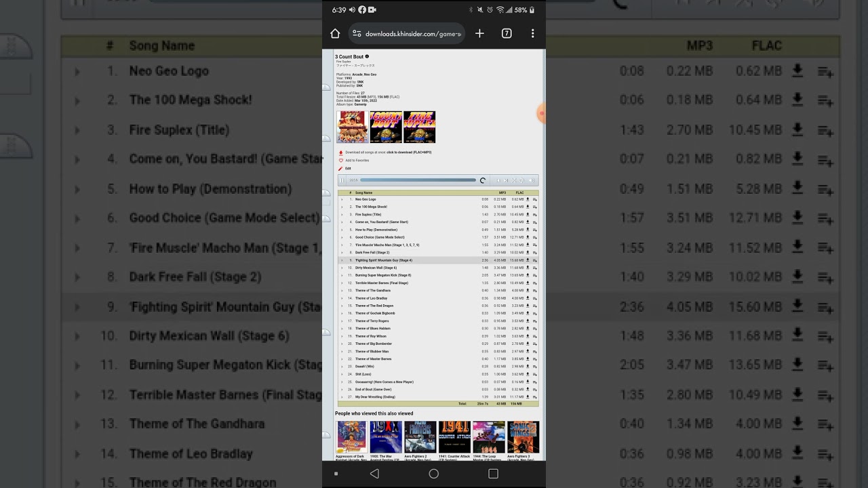Open song The 100 Mega Shock!
Screen dimensions: 868x488
click(x=371, y=207)
